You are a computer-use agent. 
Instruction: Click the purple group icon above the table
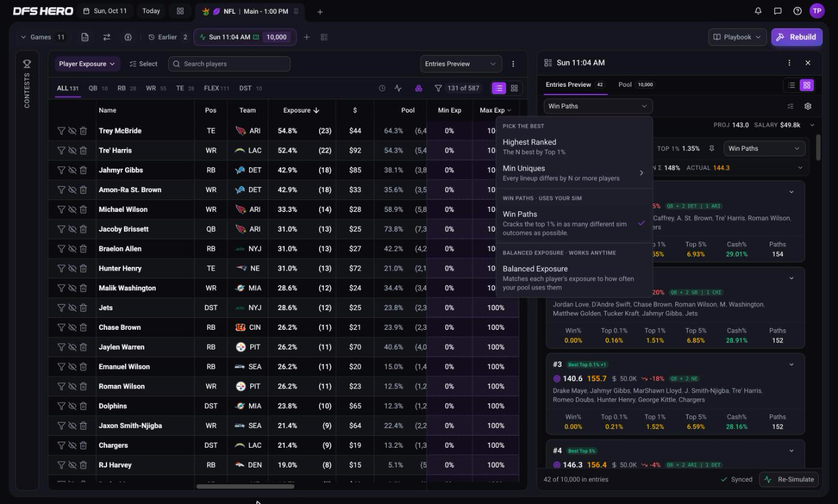pos(418,88)
